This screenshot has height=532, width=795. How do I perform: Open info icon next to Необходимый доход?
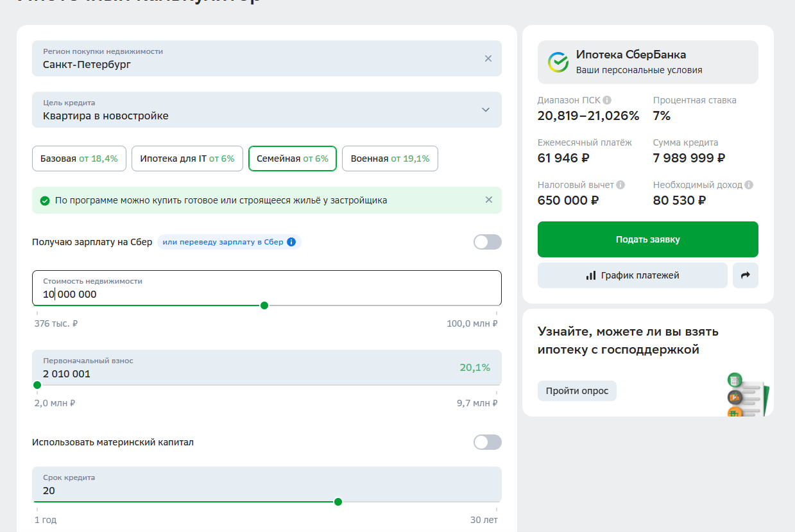click(x=749, y=185)
